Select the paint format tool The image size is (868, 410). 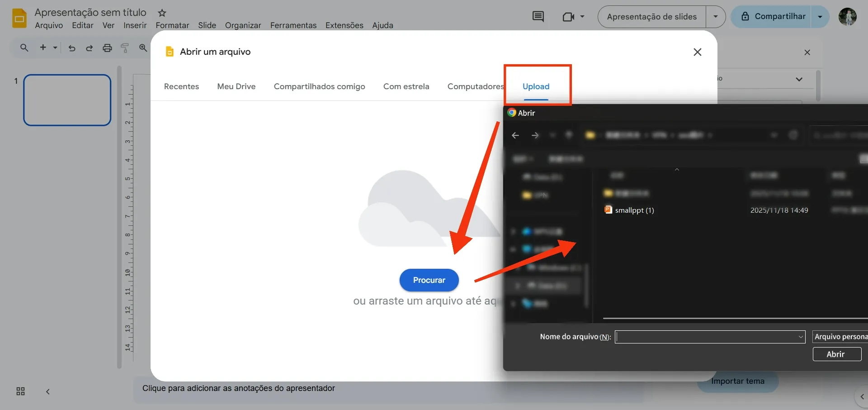click(x=125, y=48)
